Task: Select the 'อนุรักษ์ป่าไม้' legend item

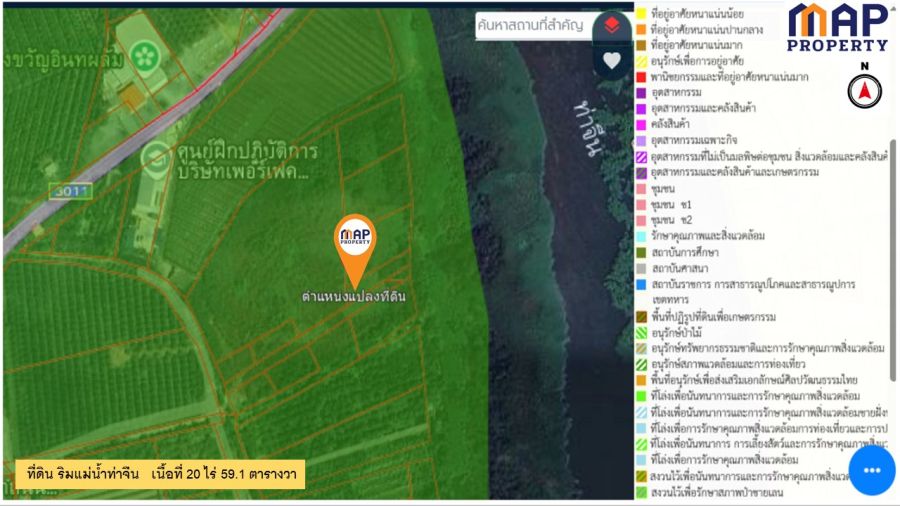Action: click(x=685, y=332)
